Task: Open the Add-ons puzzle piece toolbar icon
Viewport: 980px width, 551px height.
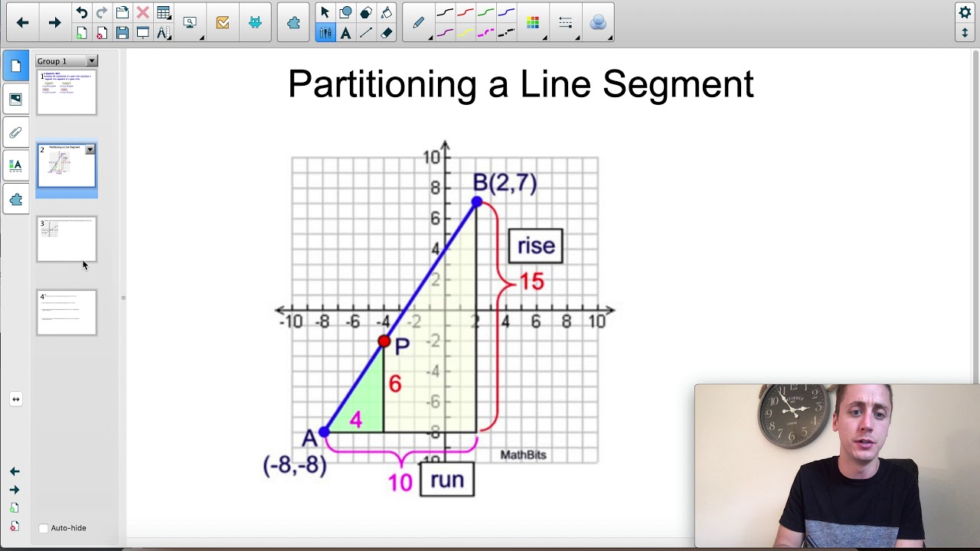Action: click(x=293, y=23)
